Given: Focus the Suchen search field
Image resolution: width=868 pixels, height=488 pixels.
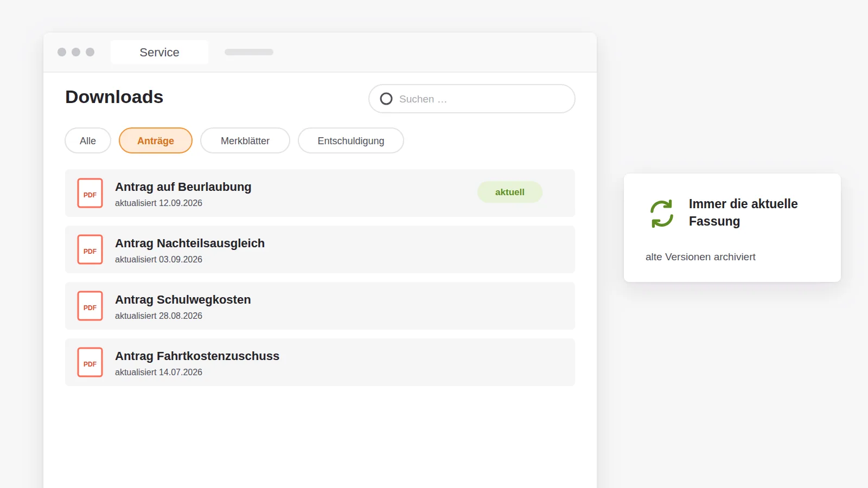Looking at the screenshot, I should pyautogui.click(x=472, y=99).
